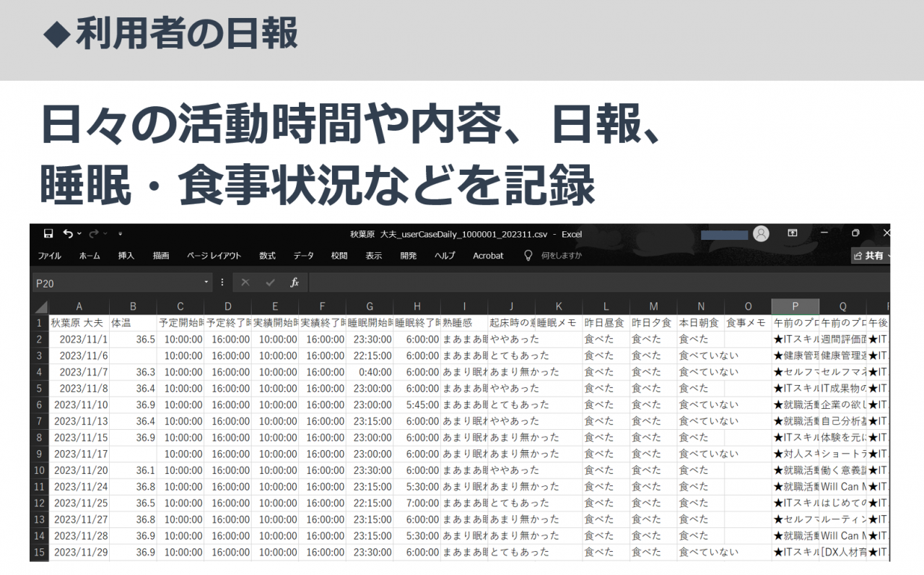Open the user account avatar

(761, 233)
